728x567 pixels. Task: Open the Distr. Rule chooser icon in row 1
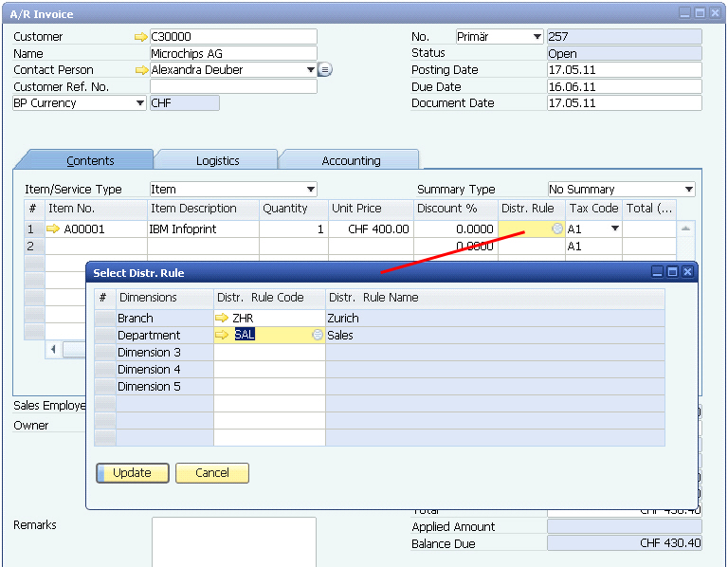pyautogui.click(x=557, y=229)
